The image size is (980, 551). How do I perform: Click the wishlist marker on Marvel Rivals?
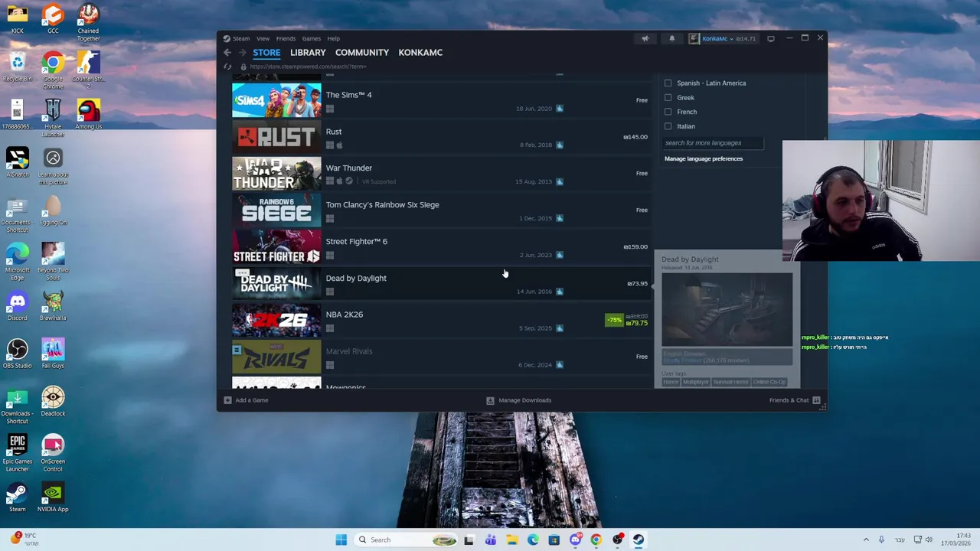237,350
